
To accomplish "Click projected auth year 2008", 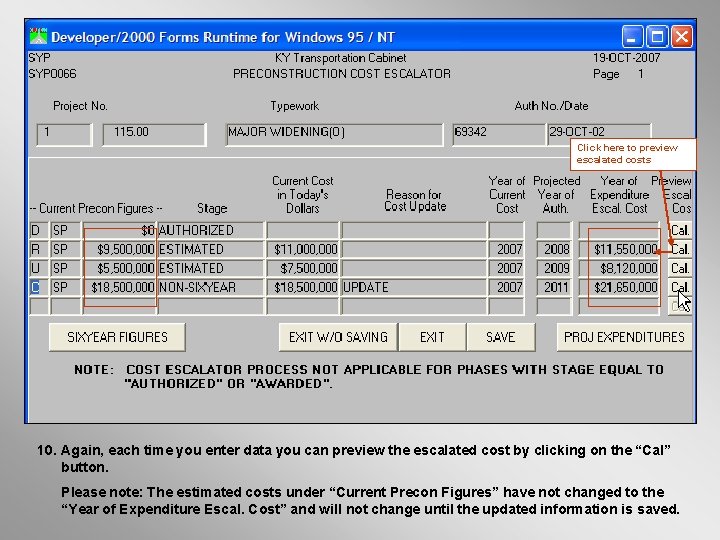I will click(554, 249).
